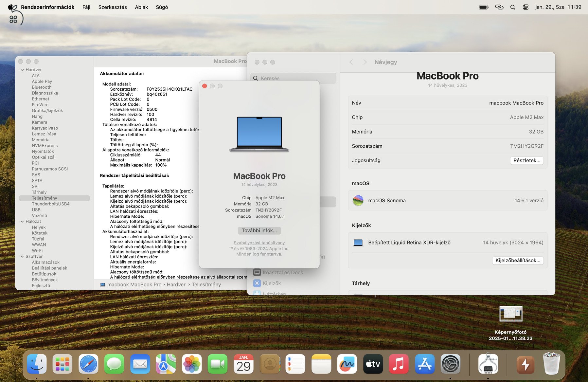Viewport: 588px width, 382px height.
Task: Select Apple Pay in the sidebar
Action: pos(42,82)
